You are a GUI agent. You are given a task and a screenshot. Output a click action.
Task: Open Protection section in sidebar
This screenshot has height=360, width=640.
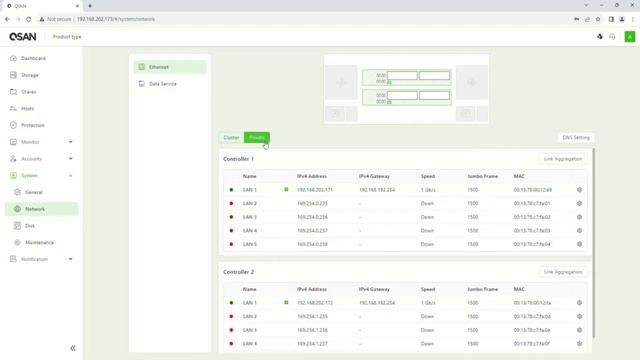point(33,125)
